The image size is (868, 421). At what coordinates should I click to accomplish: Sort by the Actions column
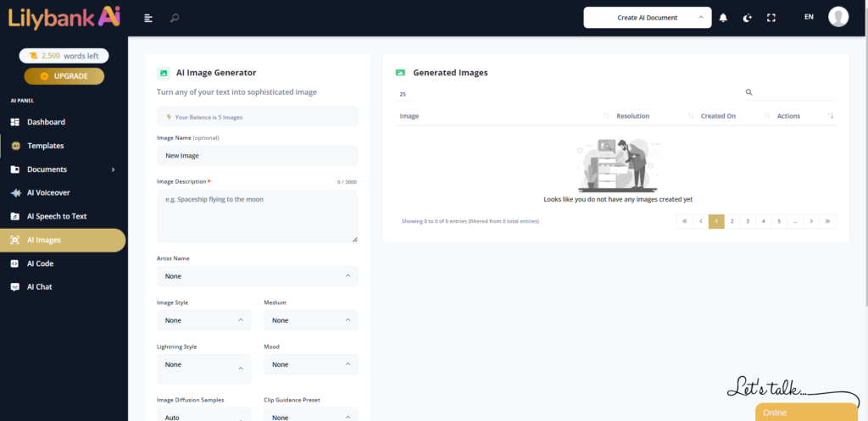tap(805, 116)
